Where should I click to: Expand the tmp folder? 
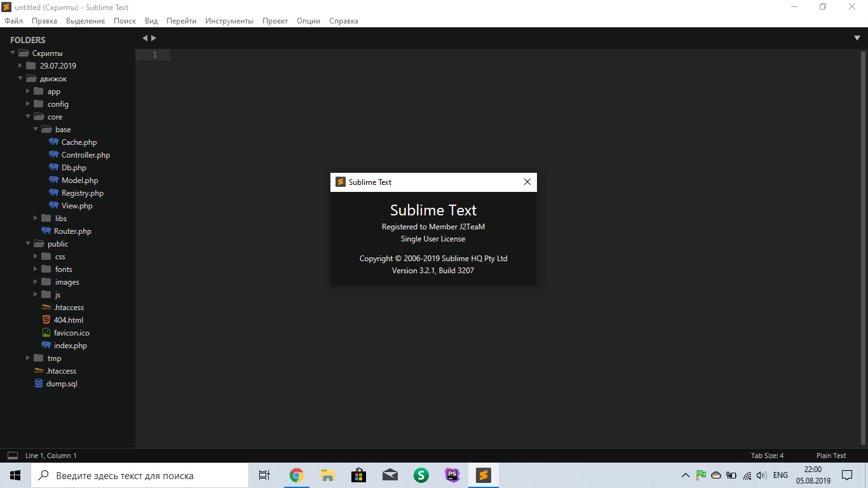point(28,358)
